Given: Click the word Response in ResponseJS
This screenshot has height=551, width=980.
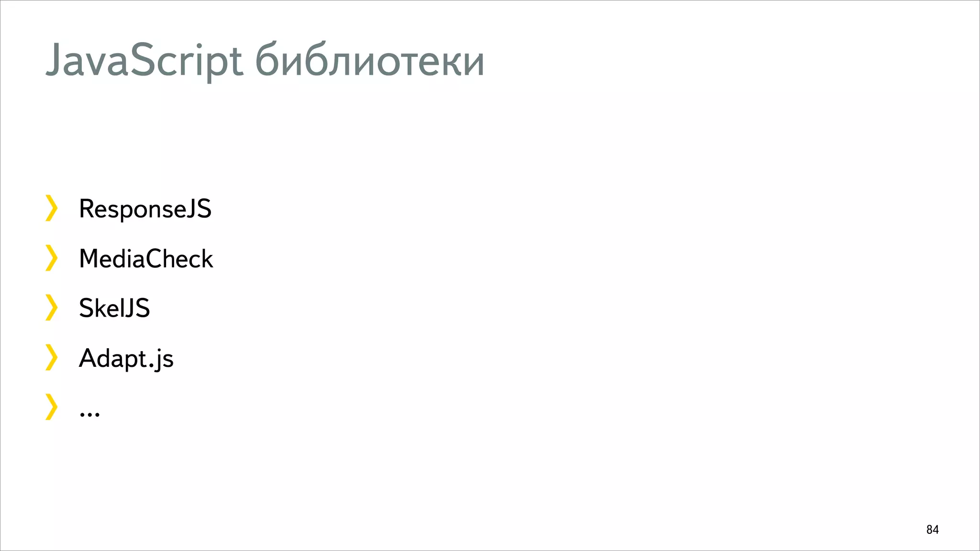Looking at the screenshot, I should point(132,209).
